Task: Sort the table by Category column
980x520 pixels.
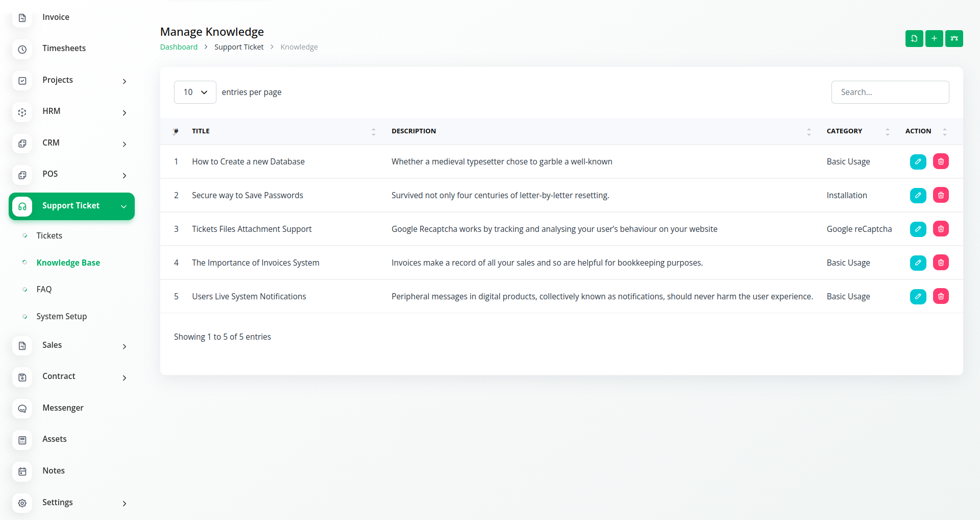Action: click(x=844, y=131)
